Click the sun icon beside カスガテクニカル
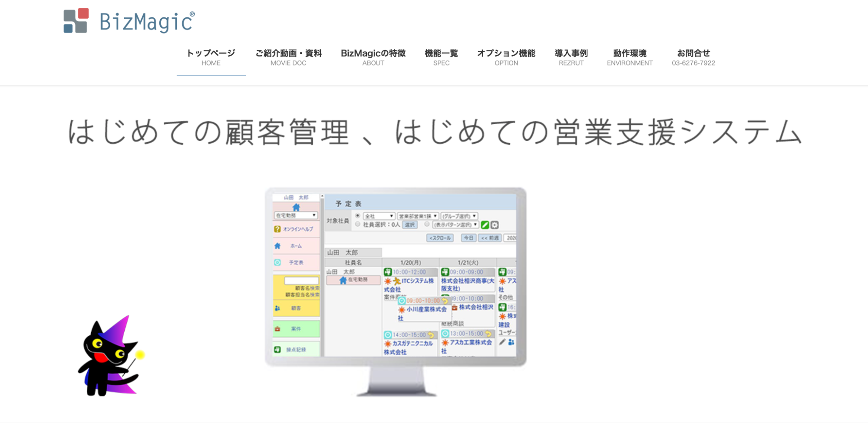 (x=388, y=344)
